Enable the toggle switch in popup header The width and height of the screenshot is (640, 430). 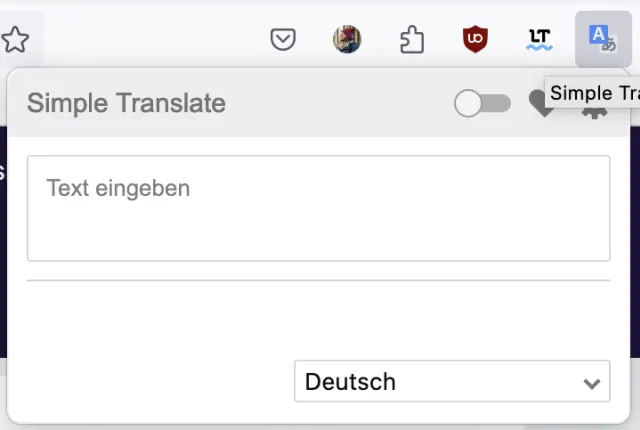[482, 103]
